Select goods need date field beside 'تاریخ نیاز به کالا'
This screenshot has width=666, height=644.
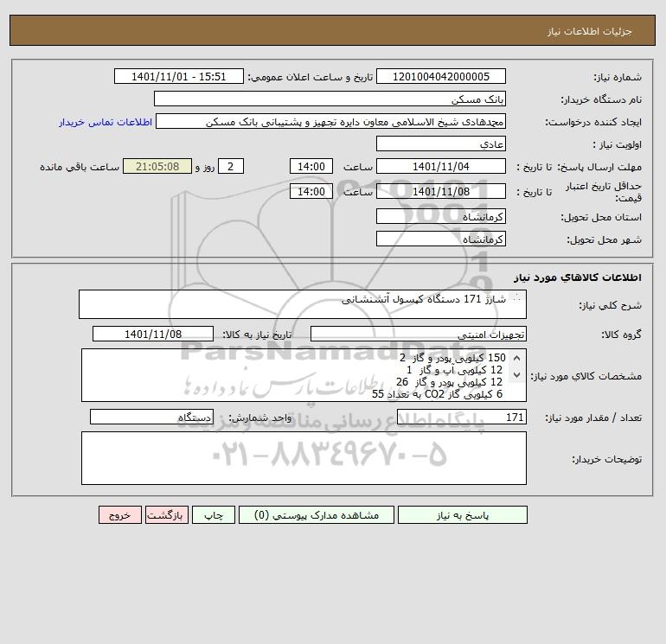[153, 334]
